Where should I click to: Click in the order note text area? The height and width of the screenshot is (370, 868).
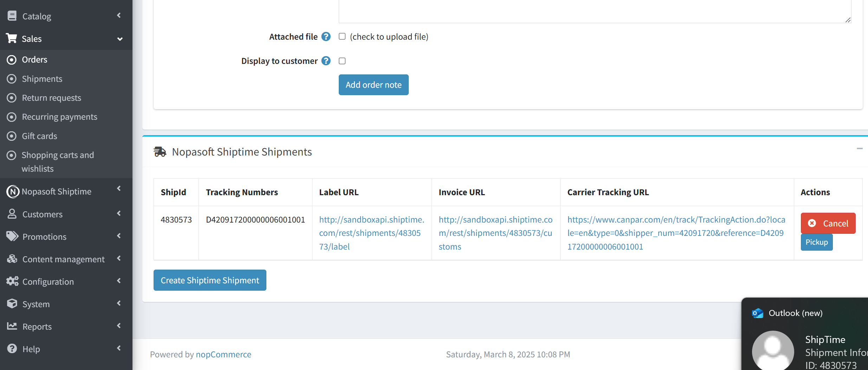point(595,11)
